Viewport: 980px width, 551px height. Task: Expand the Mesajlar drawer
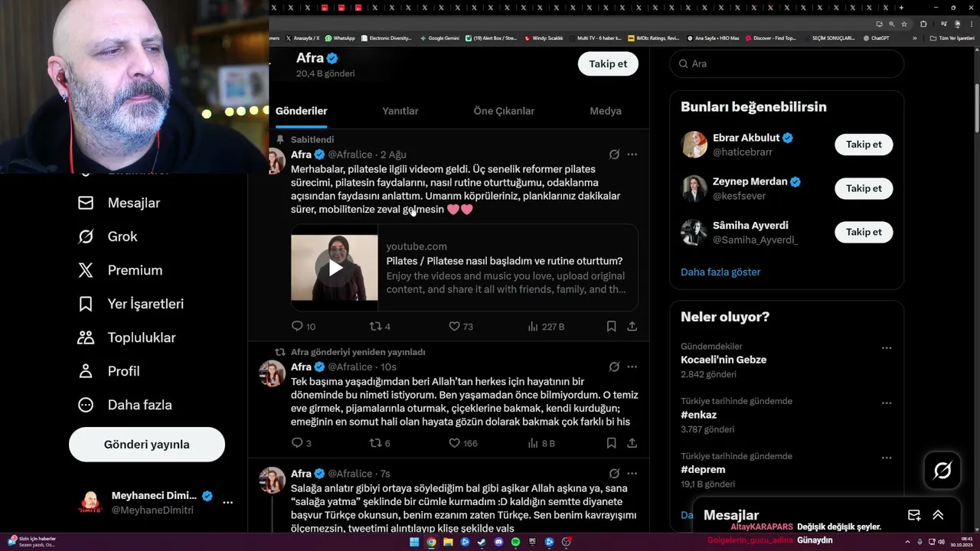938,515
